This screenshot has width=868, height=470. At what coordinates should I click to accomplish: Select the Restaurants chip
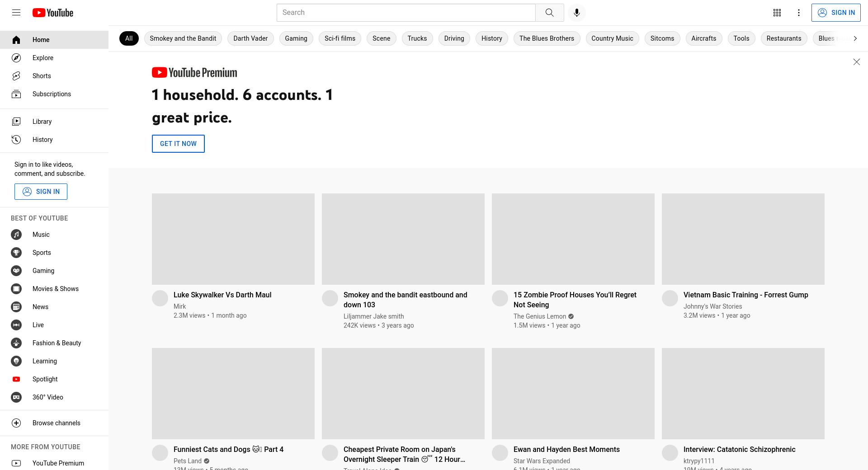coord(784,38)
